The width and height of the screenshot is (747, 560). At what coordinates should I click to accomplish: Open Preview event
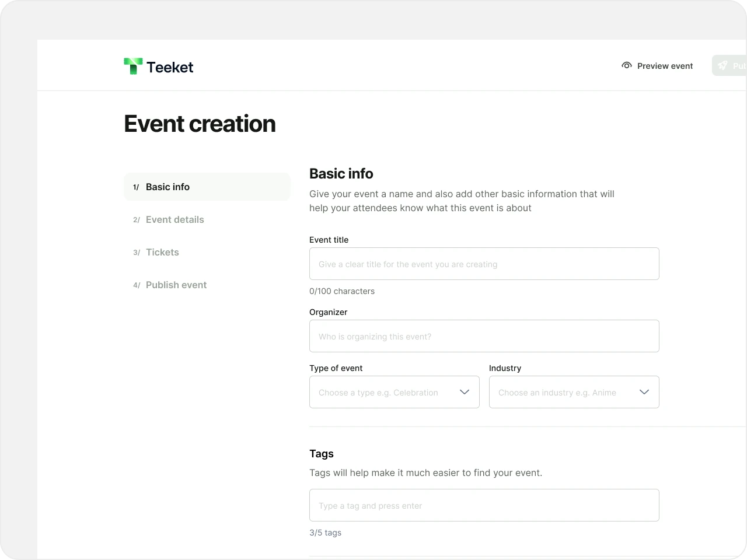[657, 65]
